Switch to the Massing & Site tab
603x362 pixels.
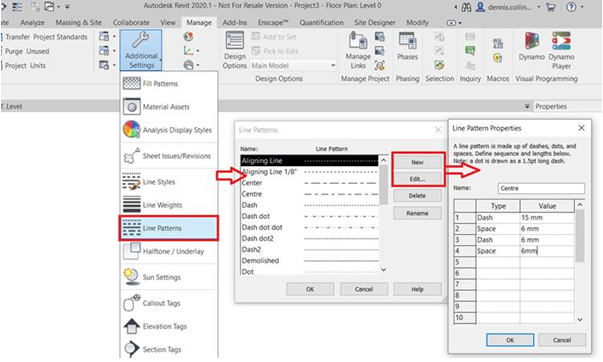(78, 23)
